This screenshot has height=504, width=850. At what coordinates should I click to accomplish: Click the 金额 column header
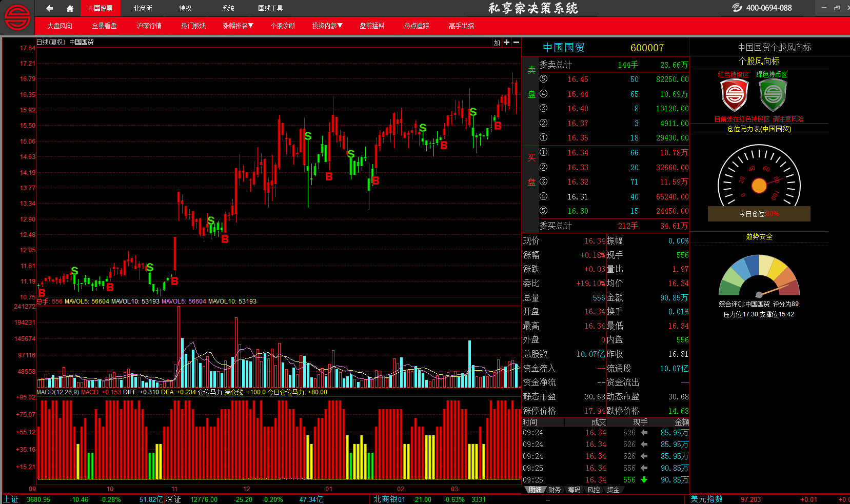tap(682, 422)
